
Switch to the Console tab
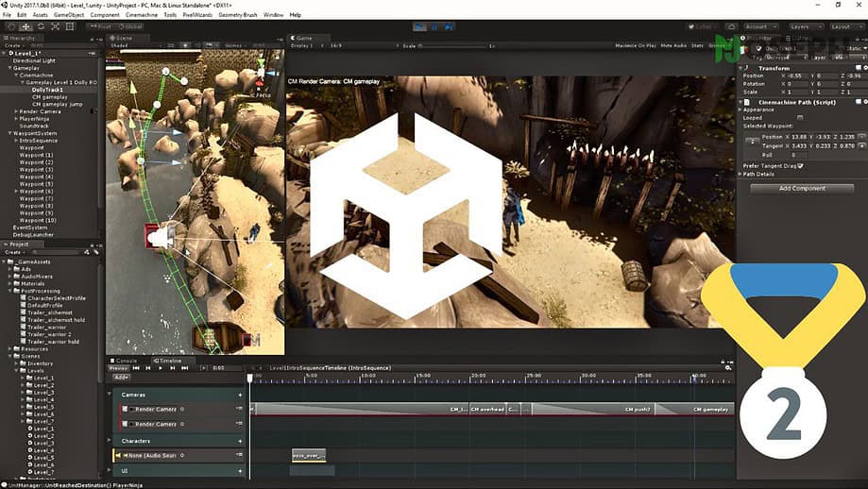(x=127, y=361)
